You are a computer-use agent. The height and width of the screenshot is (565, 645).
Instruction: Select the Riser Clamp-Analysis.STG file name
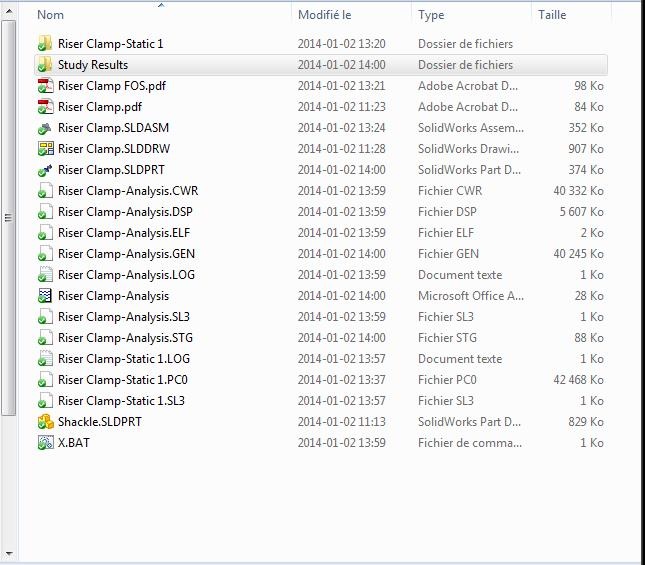point(125,338)
